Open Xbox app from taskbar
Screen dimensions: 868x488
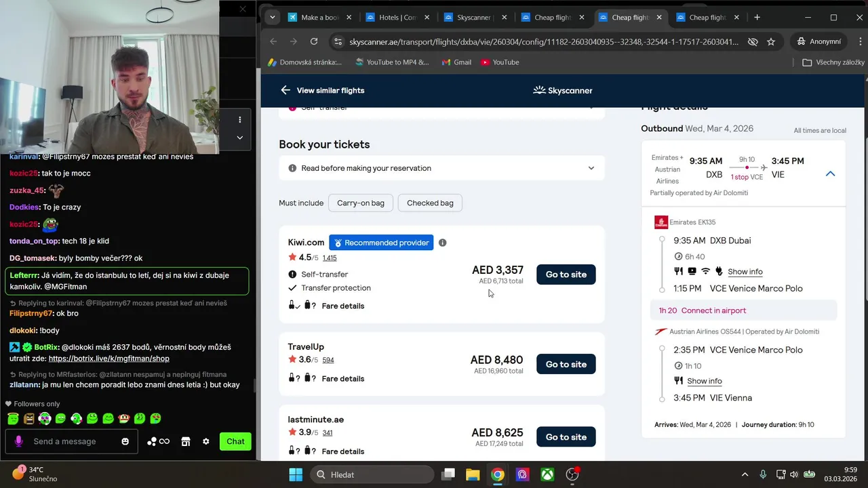pos(547,474)
